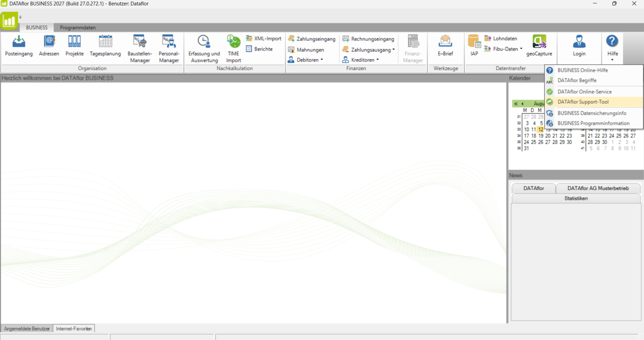Switch to the Programmdaten ribbon tab
Screen dimensions: 644x340
click(x=78, y=28)
